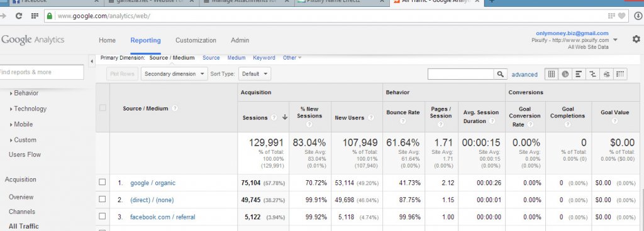Expand the Custom sidebar section
Image resolution: width=644 pixels, height=231 pixels.
click(x=23, y=139)
